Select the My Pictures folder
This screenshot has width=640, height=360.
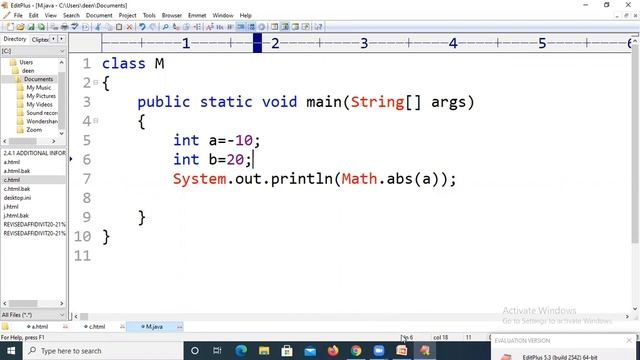[41, 96]
